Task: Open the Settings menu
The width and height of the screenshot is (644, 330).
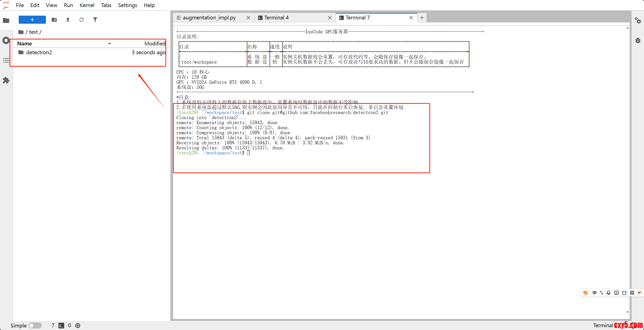Action: tap(127, 5)
